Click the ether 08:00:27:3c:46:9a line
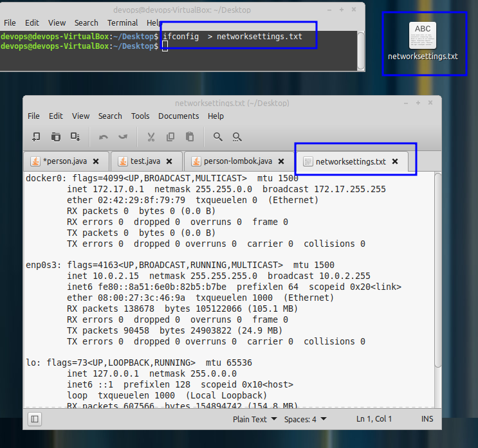 coord(200,298)
